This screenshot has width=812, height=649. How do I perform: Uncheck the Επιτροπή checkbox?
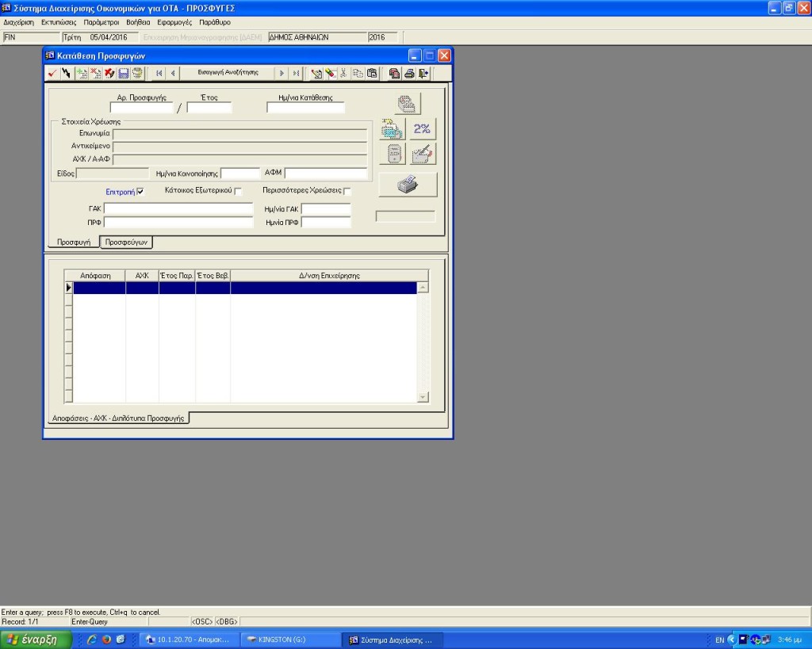point(140,192)
